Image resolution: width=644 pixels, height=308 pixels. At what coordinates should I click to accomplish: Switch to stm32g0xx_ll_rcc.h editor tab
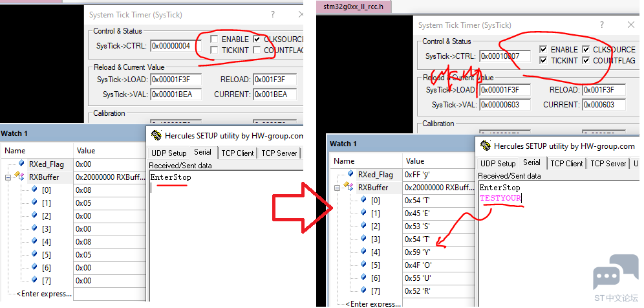tap(353, 6)
